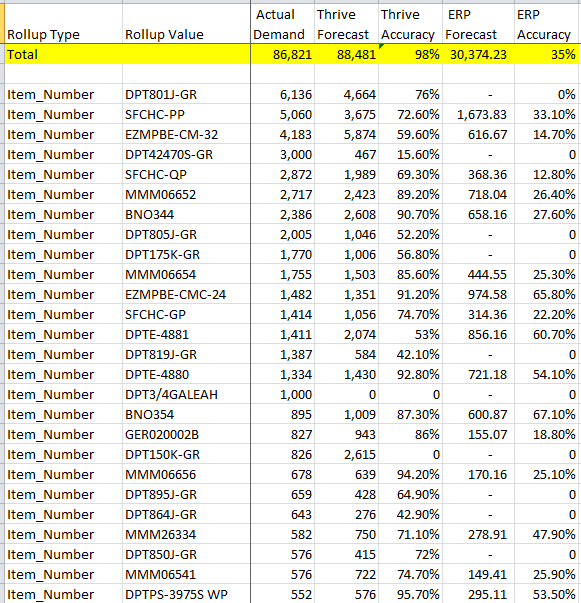The image size is (581, 603).
Task: Select item MMM06652 cell
Action: coord(186,194)
